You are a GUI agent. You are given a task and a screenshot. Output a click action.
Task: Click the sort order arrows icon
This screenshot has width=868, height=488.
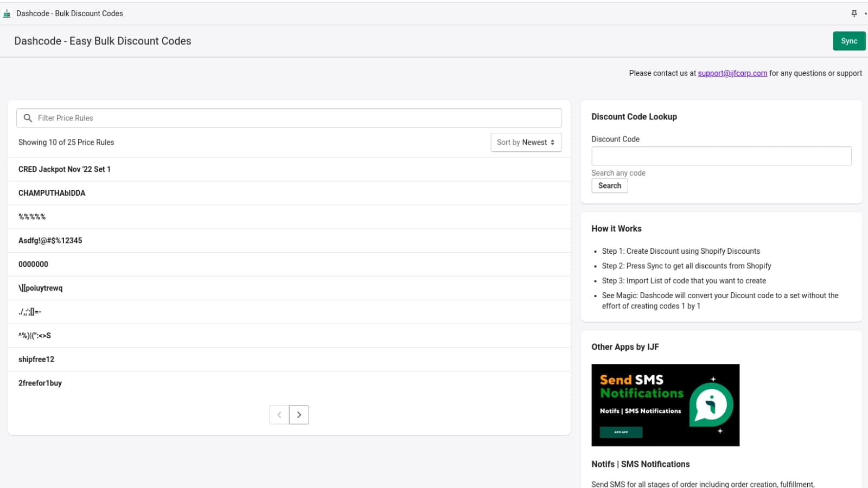point(553,142)
